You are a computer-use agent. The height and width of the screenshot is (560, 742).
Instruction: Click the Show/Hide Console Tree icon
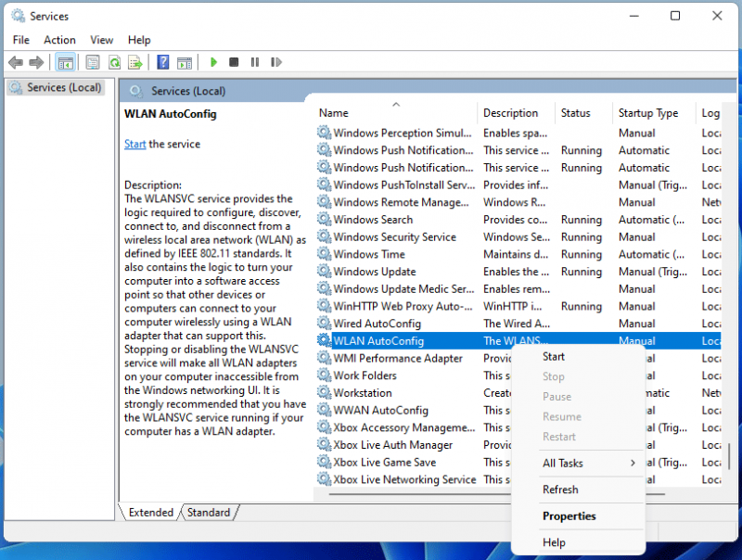65,62
